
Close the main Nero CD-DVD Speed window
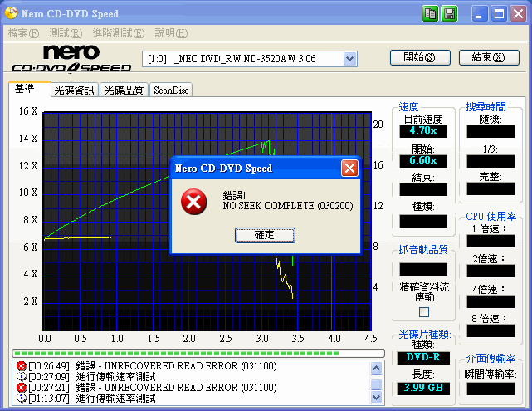(518, 14)
